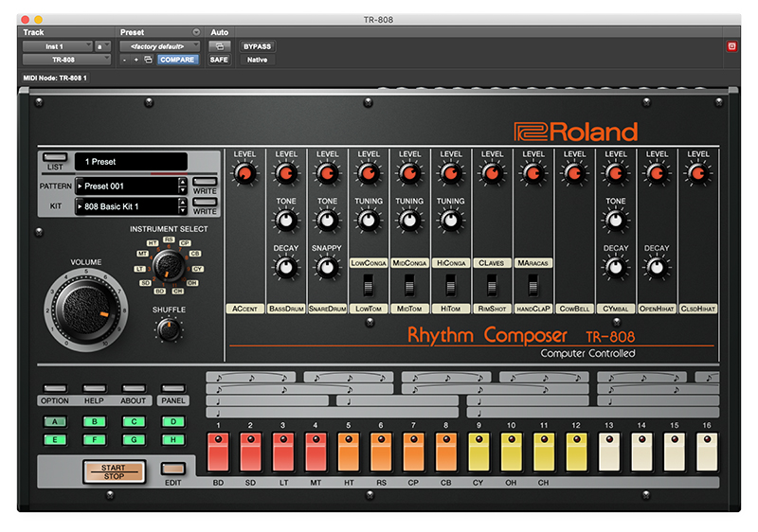This screenshot has height=532, width=758.
Task: Open the Pattern Preset 001 dropdown
Action: click(x=127, y=186)
